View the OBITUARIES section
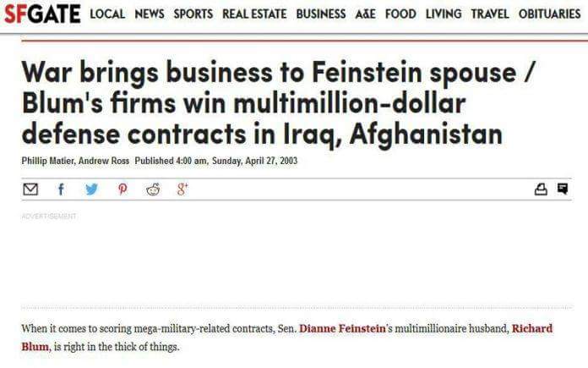This screenshot has width=588, height=368. [549, 14]
